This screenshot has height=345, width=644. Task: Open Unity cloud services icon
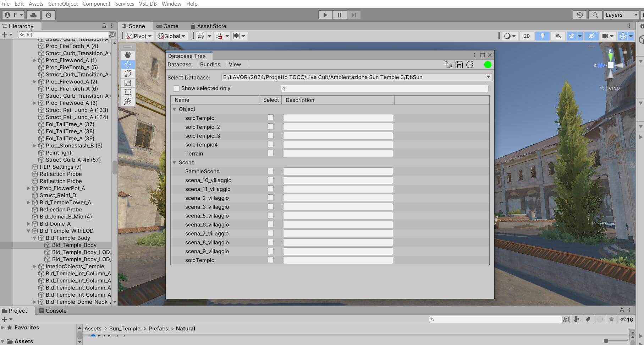pyautogui.click(x=33, y=15)
